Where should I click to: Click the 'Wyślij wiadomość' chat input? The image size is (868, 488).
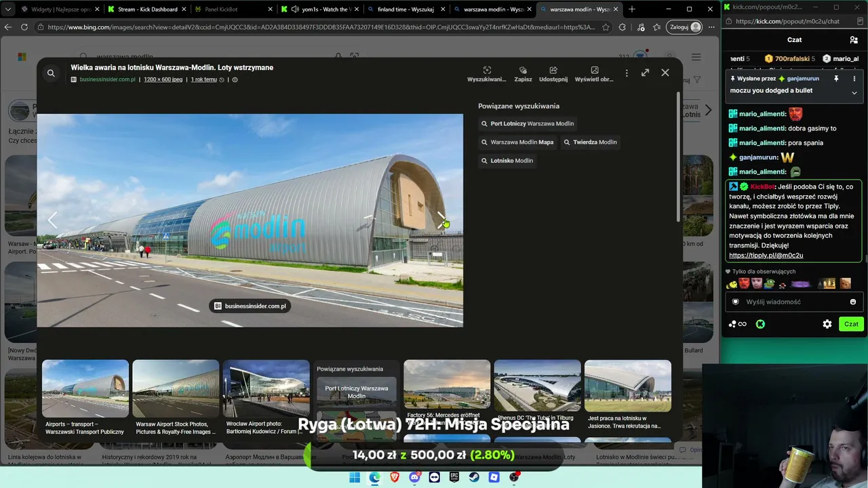click(x=794, y=302)
